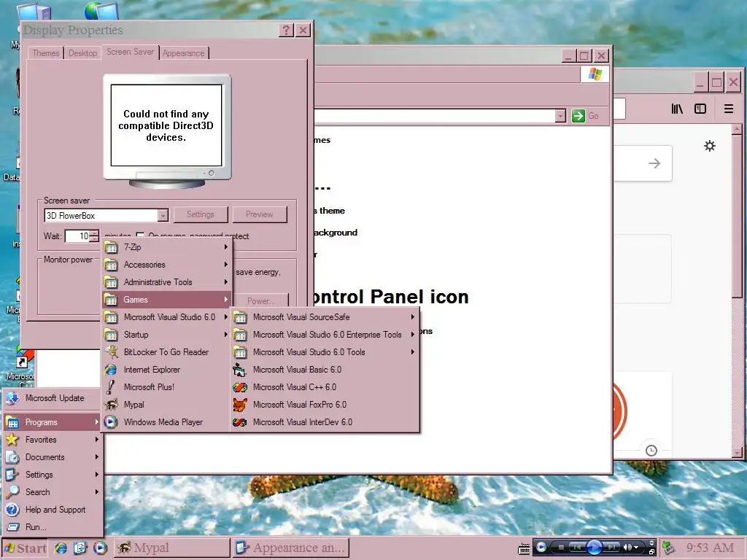
Task: Launch Microsoft Visual InterDev 6.0 icon
Action: pos(239,422)
